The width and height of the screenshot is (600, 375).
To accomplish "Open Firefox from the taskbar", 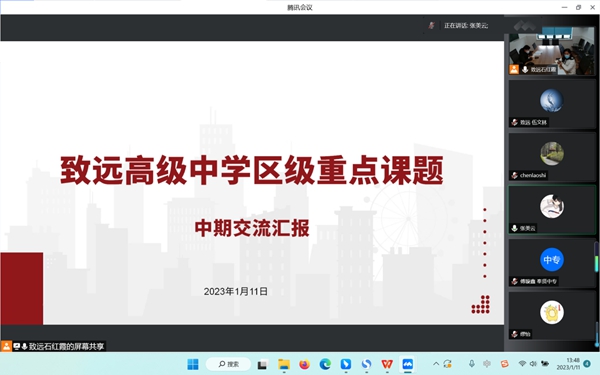I will pos(304,364).
